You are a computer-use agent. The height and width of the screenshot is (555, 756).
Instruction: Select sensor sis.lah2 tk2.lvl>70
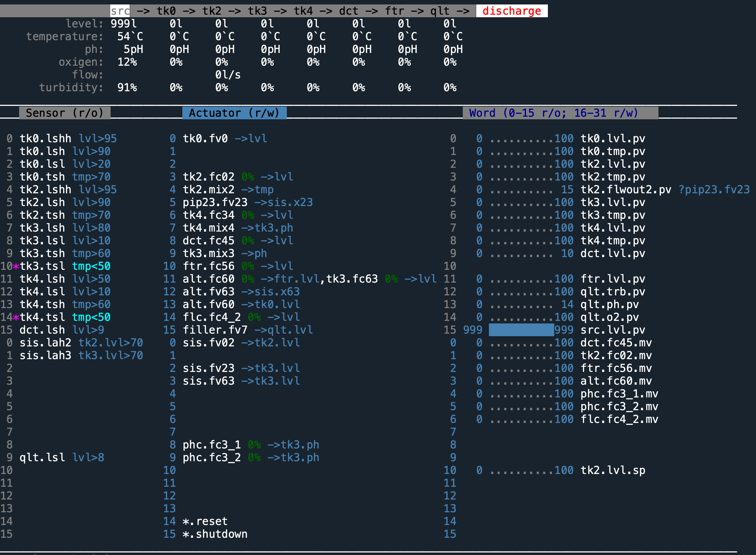(x=81, y=342)
